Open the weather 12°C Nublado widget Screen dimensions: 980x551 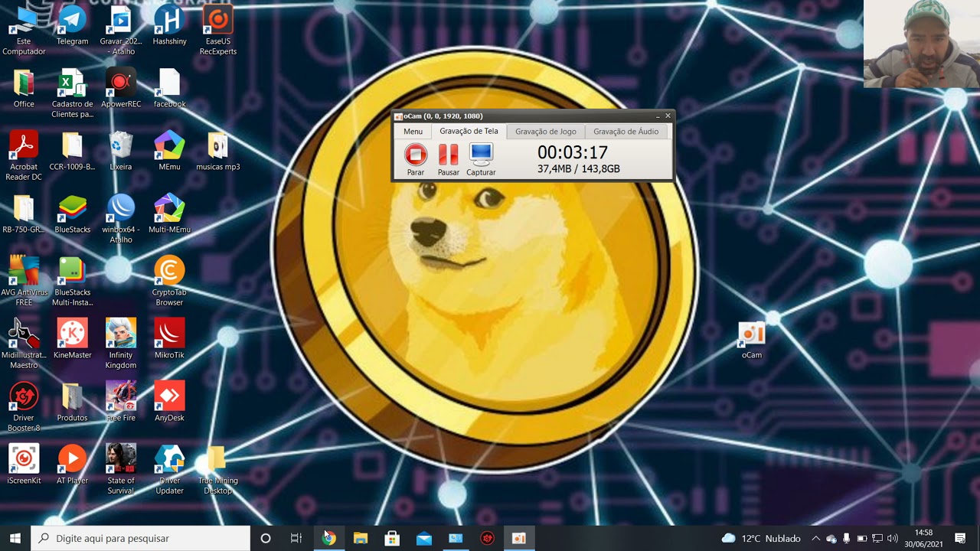pyautogui.click(x=761, y=538)
